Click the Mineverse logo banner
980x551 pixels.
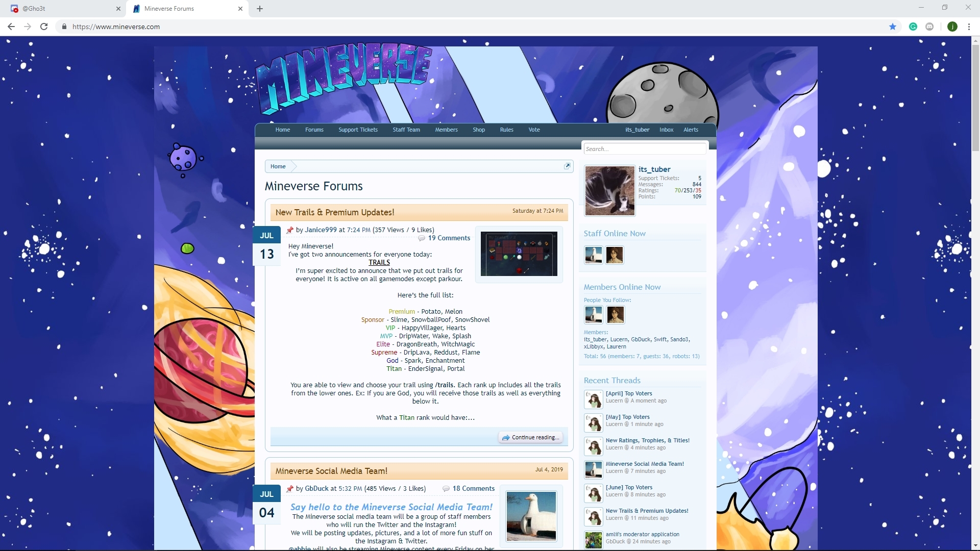[345, 79]
